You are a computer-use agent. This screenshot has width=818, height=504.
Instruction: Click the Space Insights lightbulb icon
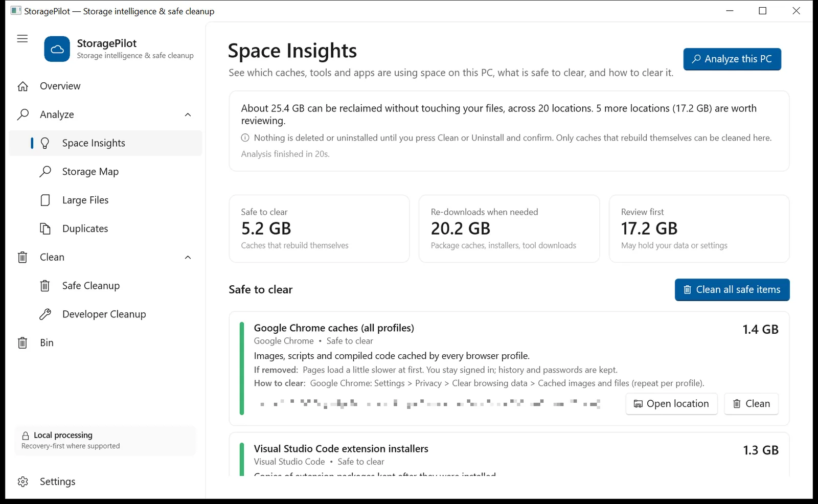pos(45,143)
